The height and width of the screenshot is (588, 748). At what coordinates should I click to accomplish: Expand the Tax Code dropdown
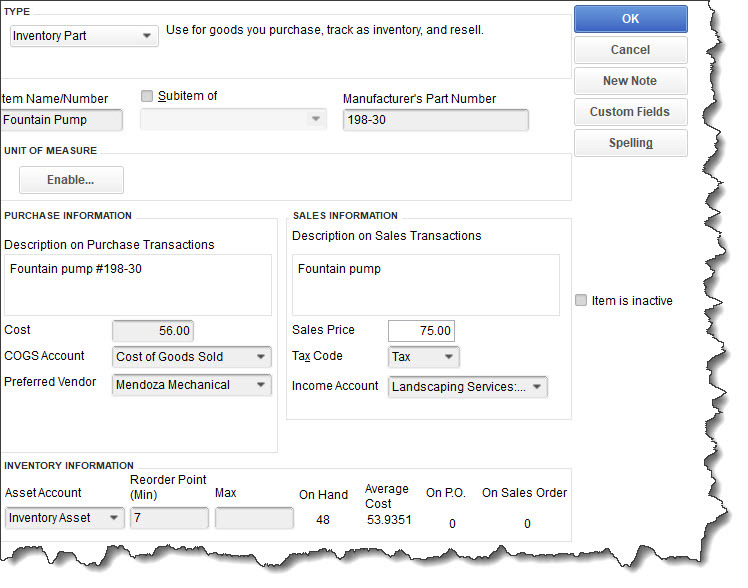point(424,357)
